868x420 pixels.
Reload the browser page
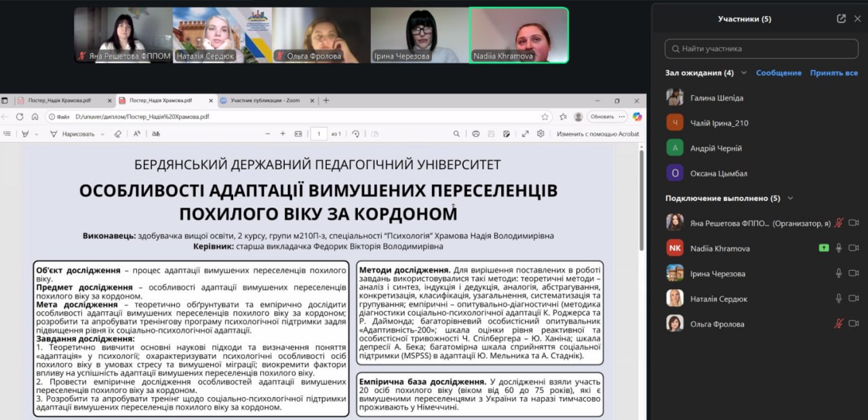20,117
